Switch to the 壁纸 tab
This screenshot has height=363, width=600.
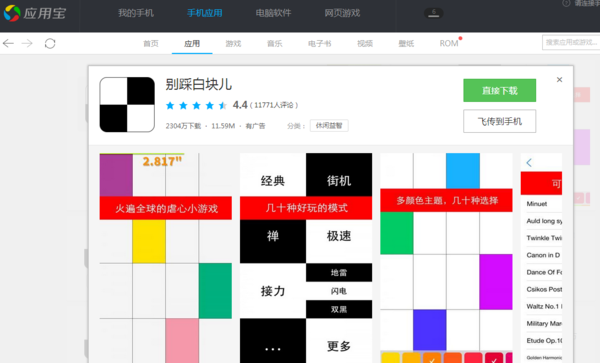(x=406, y=44)
